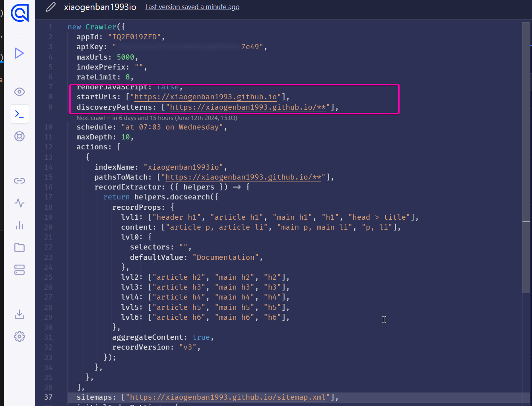The height and width of the screenshot is (406, 532).
Task: Click schedule value "at 07:03 on Wednesday"
Action: [x=172, y=127]
